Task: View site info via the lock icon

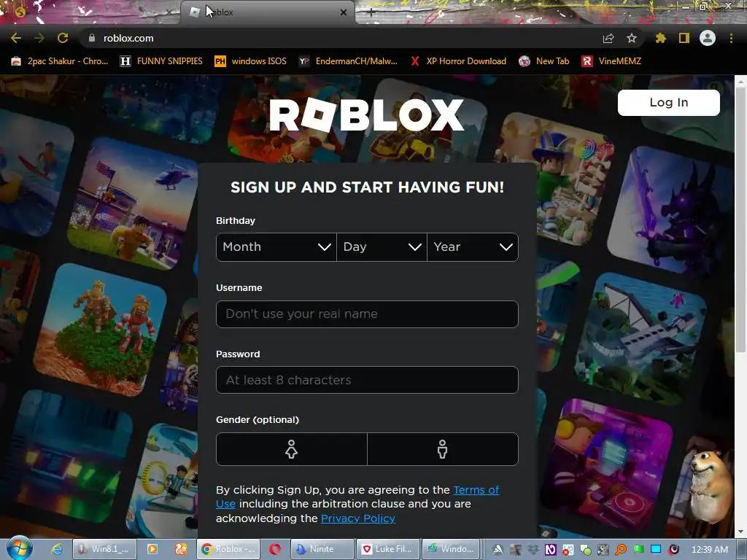Action: pyautogui.click(x=92, y=38)
